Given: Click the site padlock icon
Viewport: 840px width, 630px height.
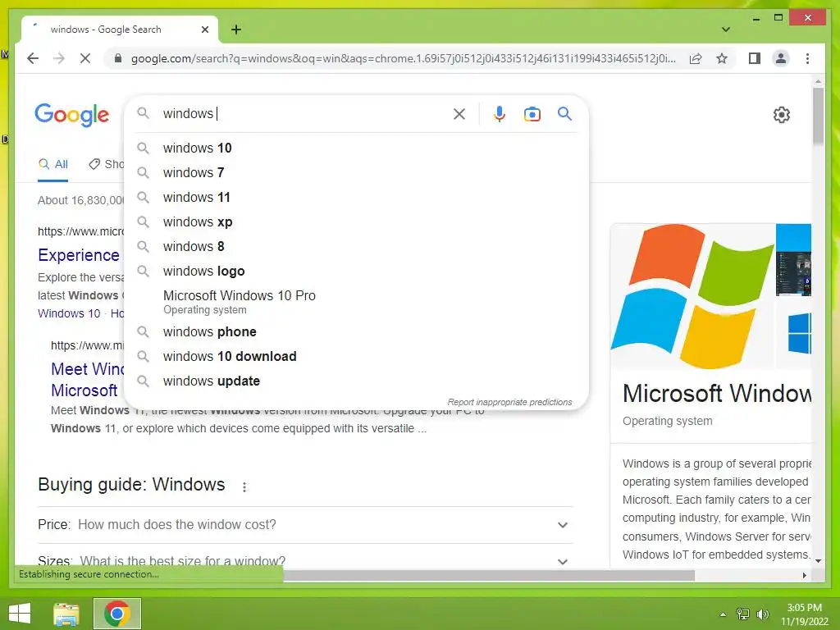Looking at the screenshot, I should 118,58.
